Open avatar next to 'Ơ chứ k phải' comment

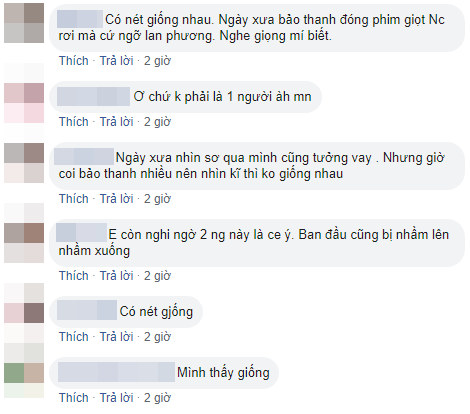click(x=24, y=103)
